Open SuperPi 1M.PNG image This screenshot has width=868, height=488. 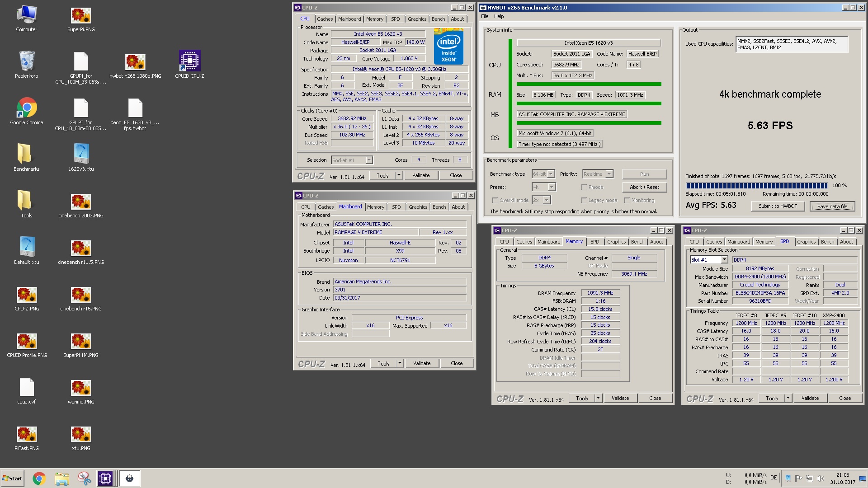click(x=81, y=344)
